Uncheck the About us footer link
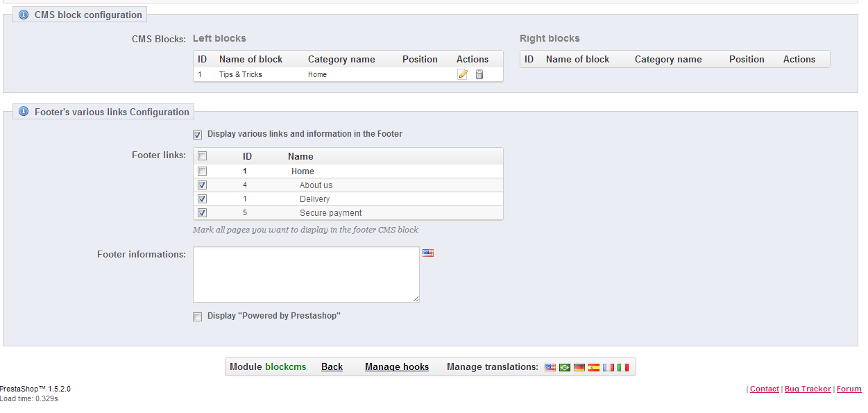 coord(202,185)
